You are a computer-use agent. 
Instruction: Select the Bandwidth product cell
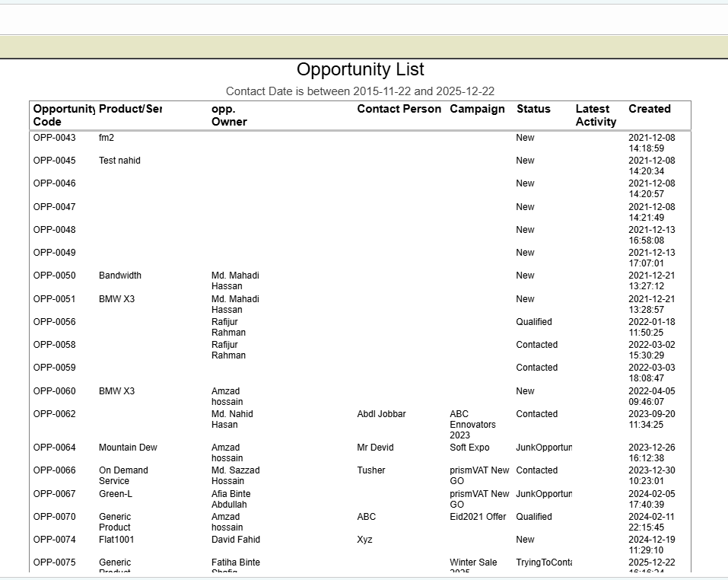119,276
